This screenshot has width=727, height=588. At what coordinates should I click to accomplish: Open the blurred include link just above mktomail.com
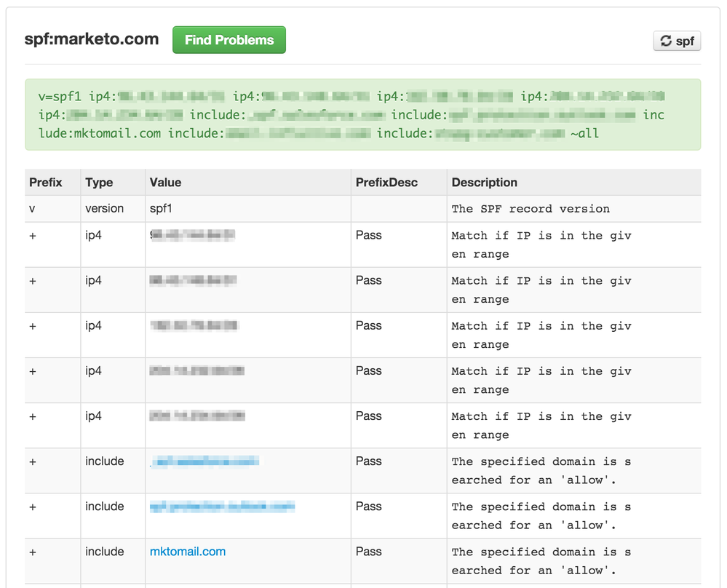click(x=222, y=506)
